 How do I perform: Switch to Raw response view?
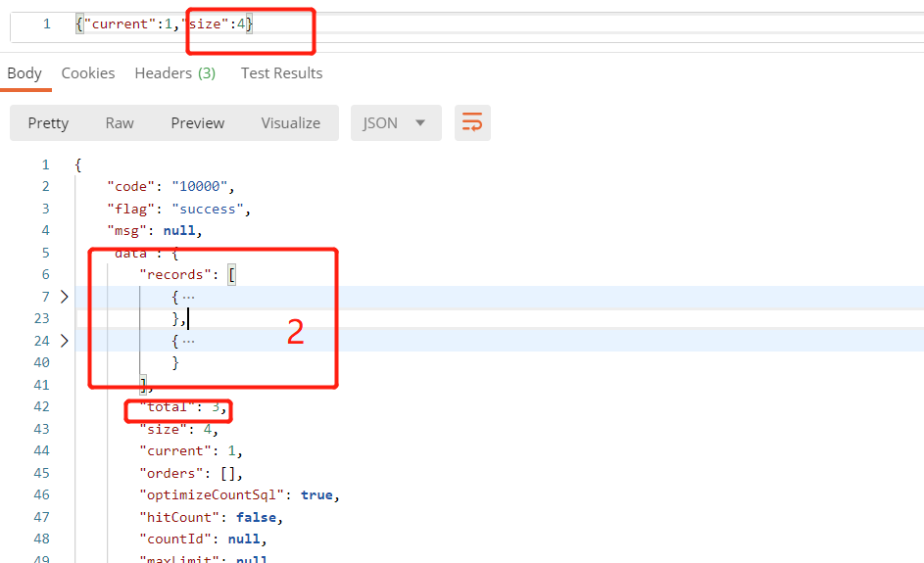pos(120,123)
